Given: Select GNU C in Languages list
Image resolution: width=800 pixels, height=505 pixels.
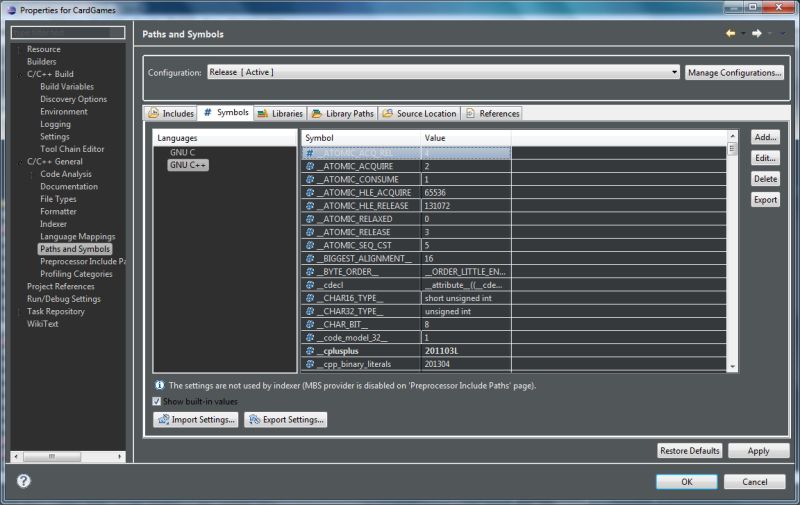Looking at the screenshot, I should click(182, 152).
